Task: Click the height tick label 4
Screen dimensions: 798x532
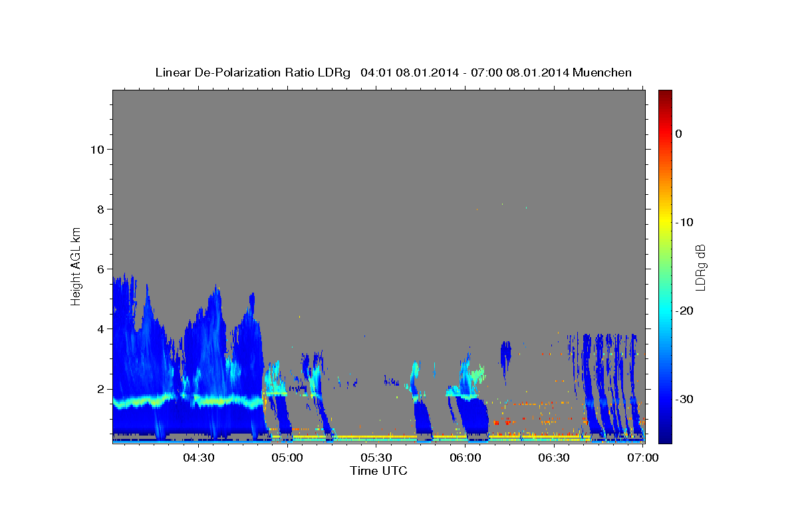Action: click(x=100, y=329)
